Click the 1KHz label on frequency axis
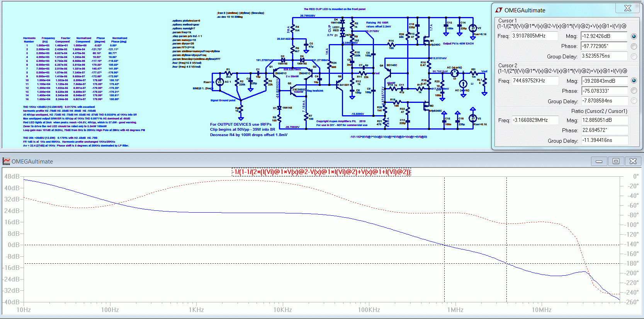The width and height of the screenshot is (644, 319). (196, 310)
